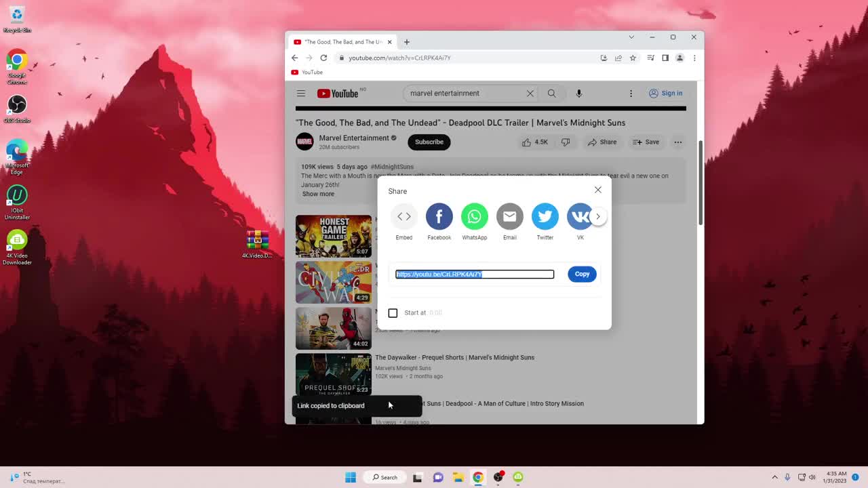This screenshot has height=488, width=868.
Task: Toggle Chrome side panel
Action: pyautogui.click(x=665, y=58)
